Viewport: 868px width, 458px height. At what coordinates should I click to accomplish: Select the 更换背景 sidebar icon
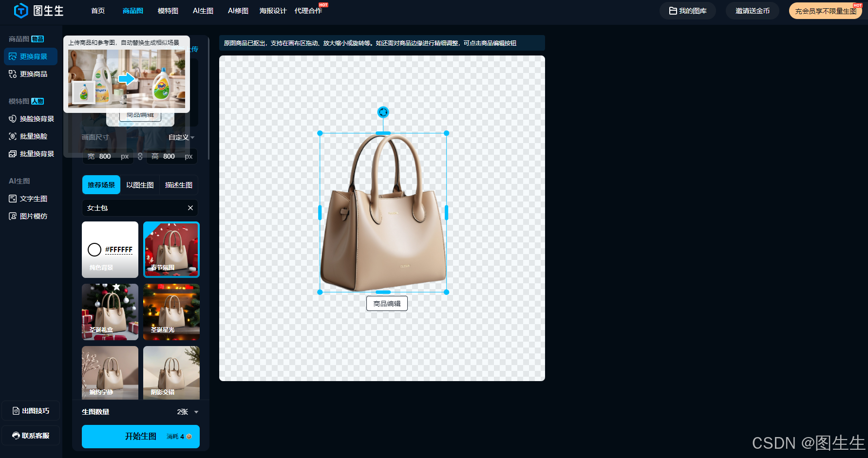coord(13,56)
